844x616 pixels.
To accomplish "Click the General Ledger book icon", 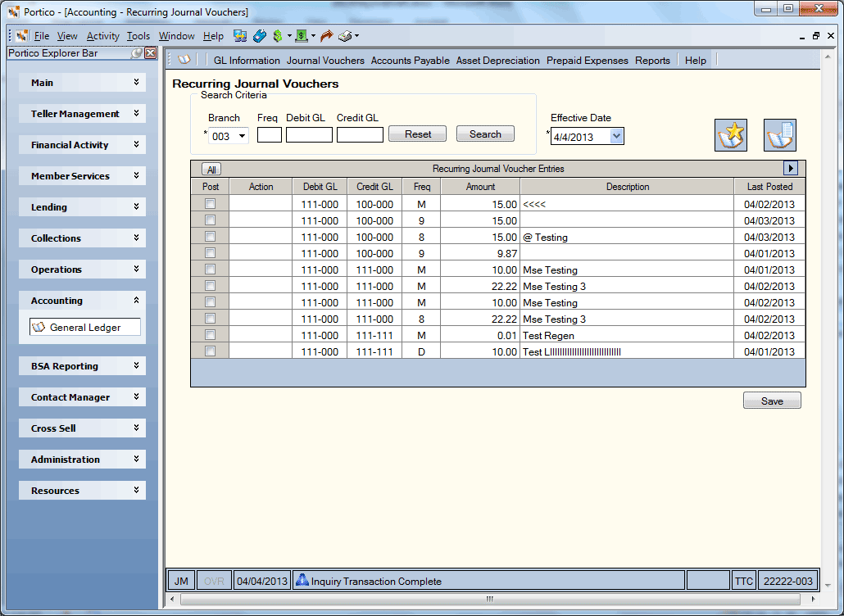I will [x=39, y=327].
